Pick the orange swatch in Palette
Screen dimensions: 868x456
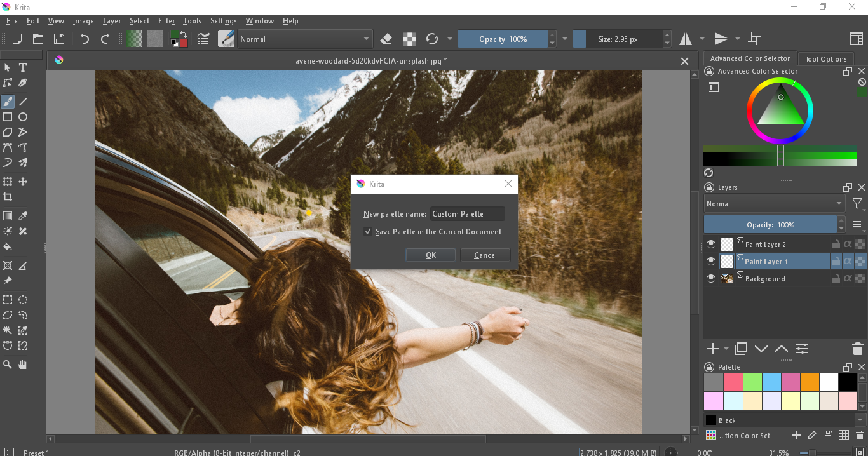pyautogui.click(x=810, y=382)
